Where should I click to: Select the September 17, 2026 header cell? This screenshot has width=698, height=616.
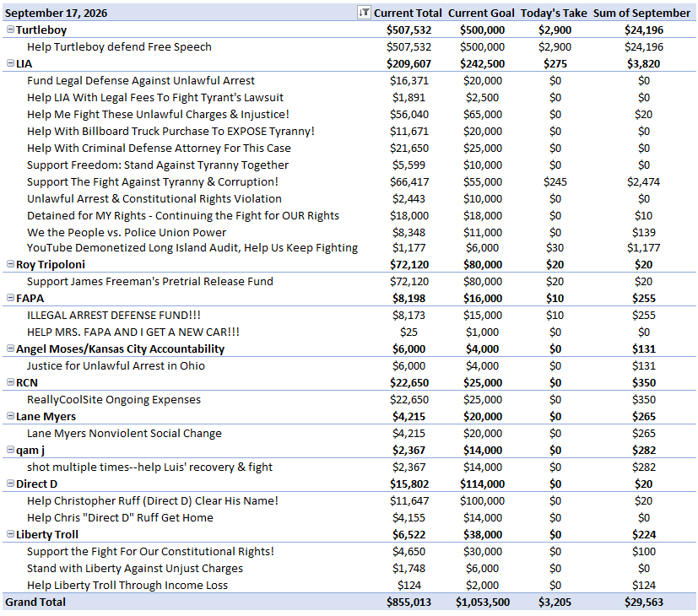point(56,13)
